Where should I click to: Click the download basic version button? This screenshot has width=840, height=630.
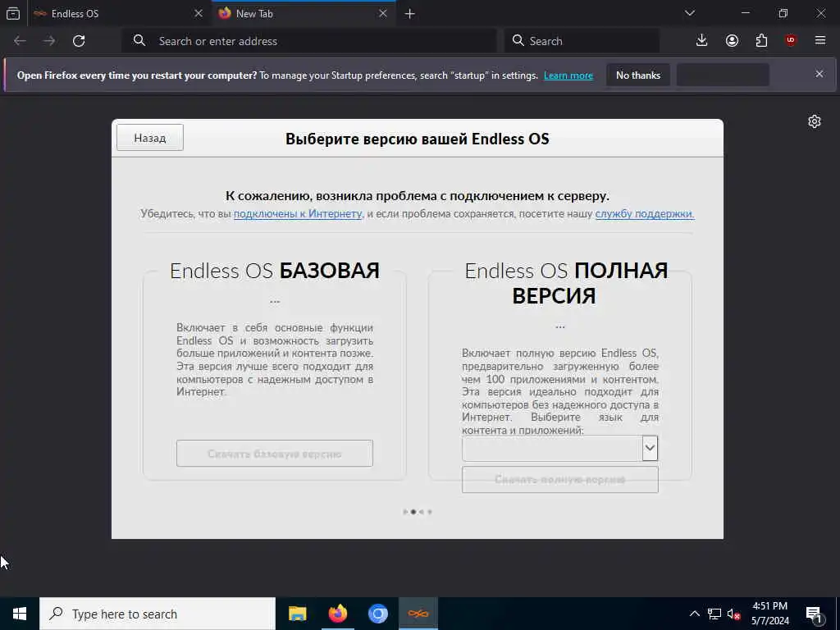[275, 454]
